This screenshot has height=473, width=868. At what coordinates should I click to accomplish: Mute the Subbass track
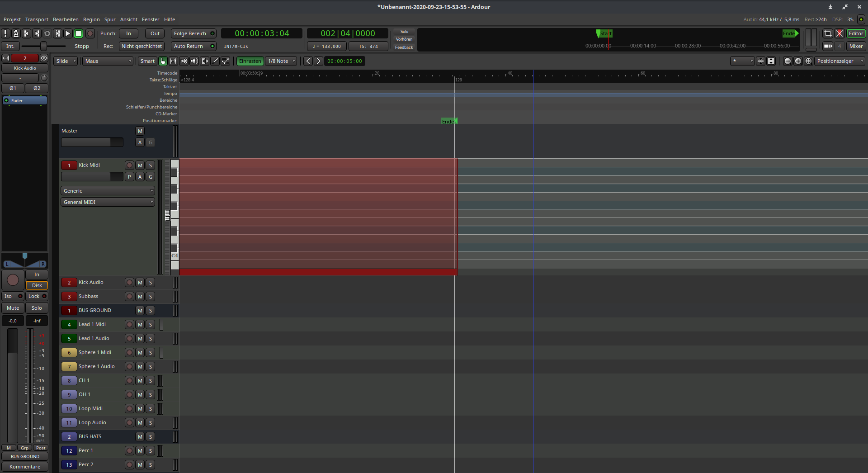pos(140,297)
